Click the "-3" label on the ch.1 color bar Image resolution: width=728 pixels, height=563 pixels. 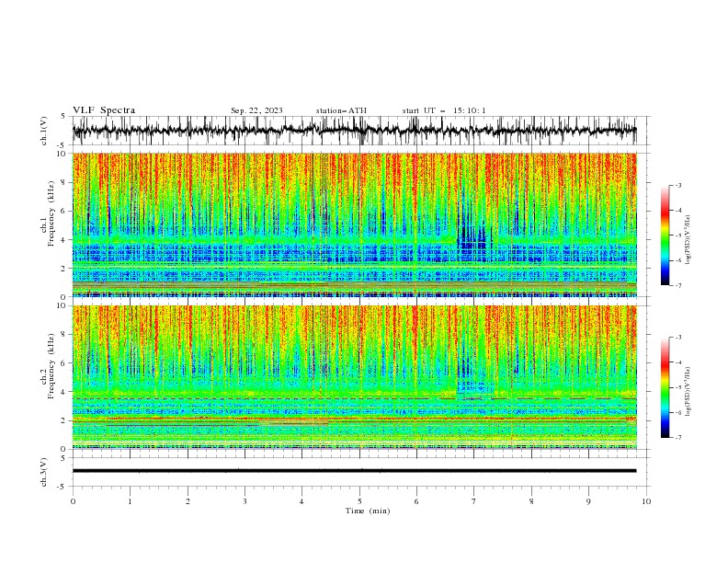677,185
